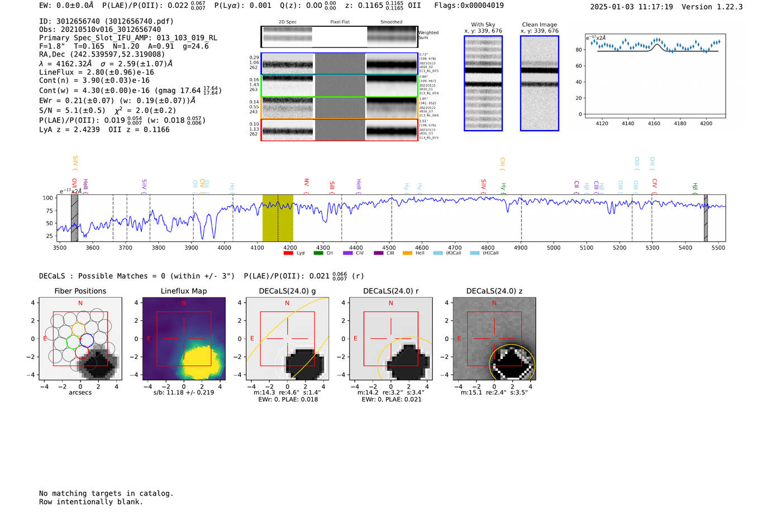Click the Obs: 20210510v016_3012656740 text
Image resolution: width=782 pixels, height=532 pixels.
point(100,30)
